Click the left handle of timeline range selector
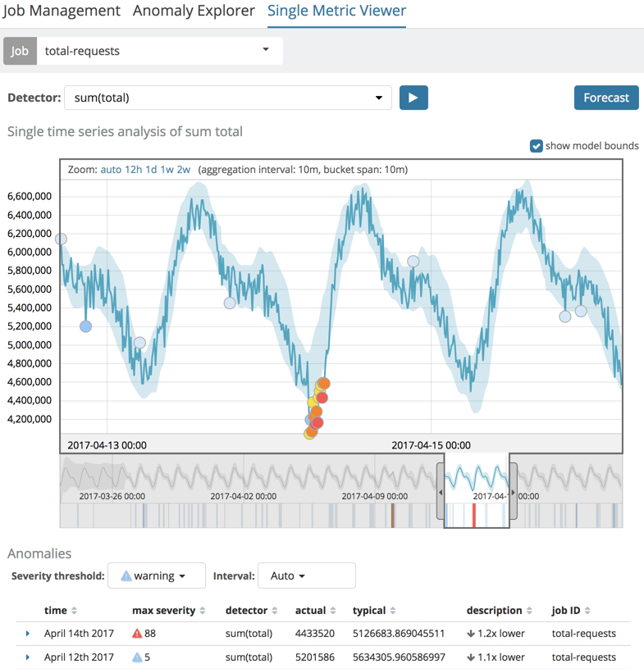 point(441,492)
